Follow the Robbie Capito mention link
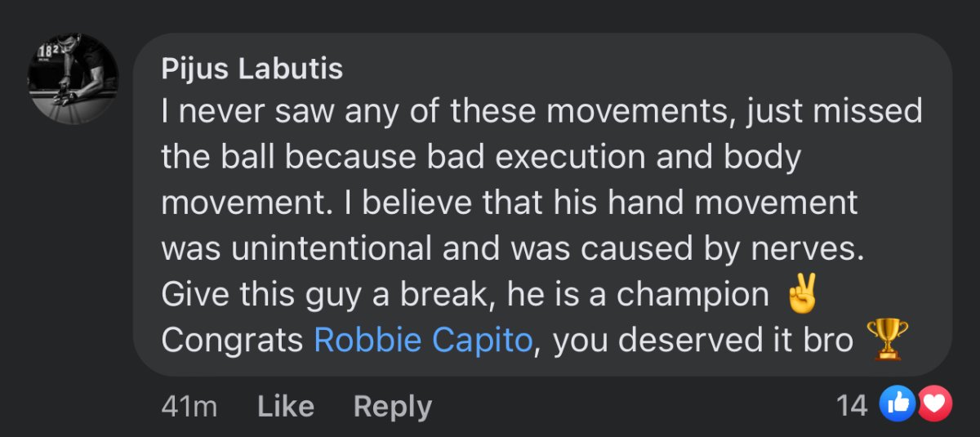The image size is (980, 437). pyautogui.click(x=423, y=340)
